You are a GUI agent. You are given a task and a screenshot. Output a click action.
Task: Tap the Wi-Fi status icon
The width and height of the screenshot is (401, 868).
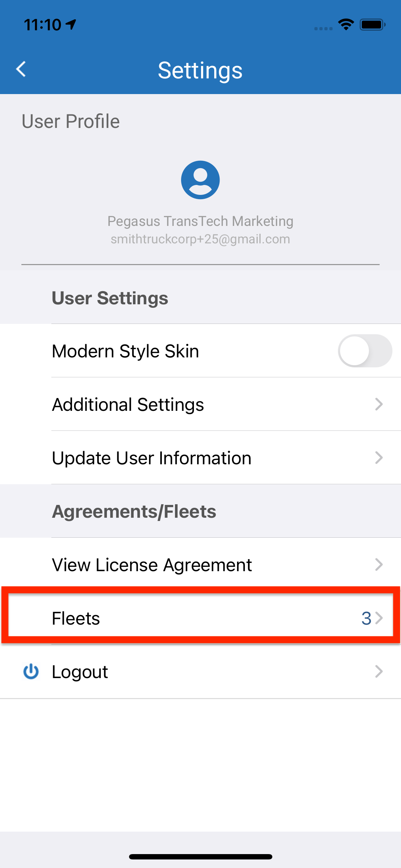pyautogui.click(x=346, y=25)
